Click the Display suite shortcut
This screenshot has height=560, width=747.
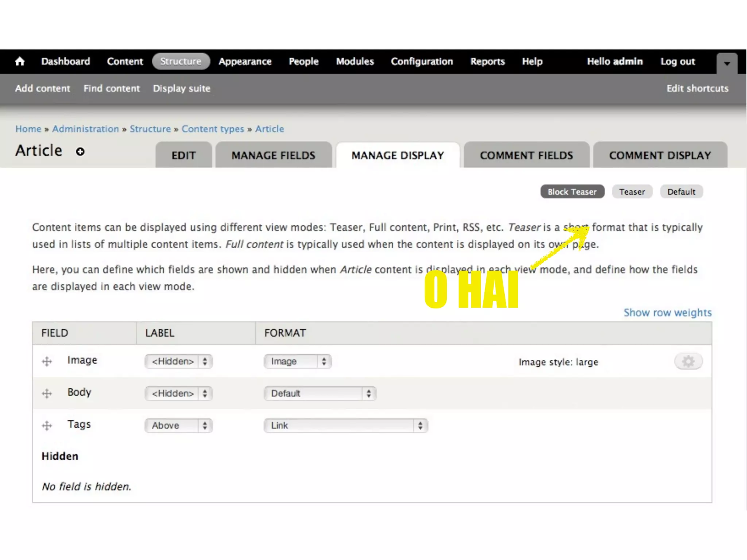[182, 88]
